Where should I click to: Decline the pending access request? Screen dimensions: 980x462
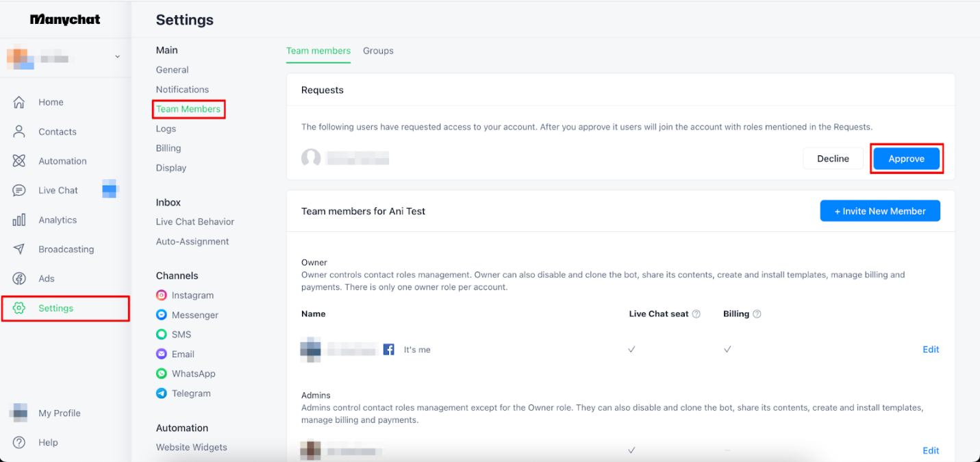tap(833, 159)
